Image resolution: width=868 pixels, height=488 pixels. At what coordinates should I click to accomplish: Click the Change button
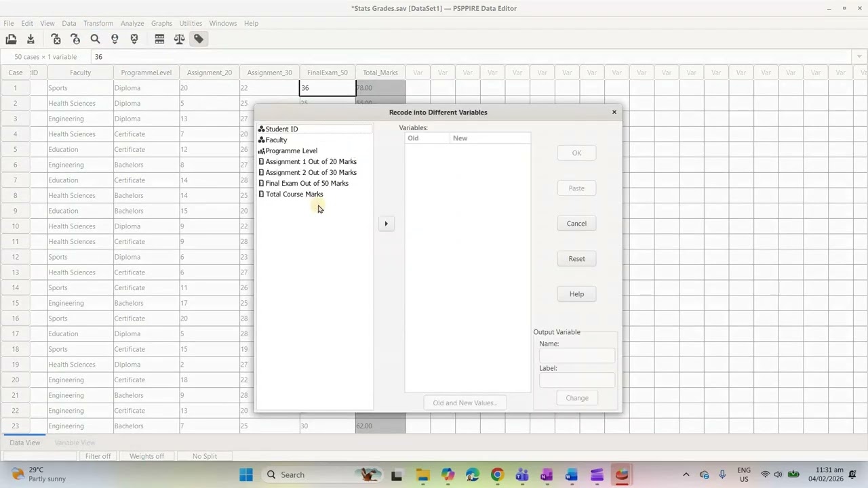577,398
